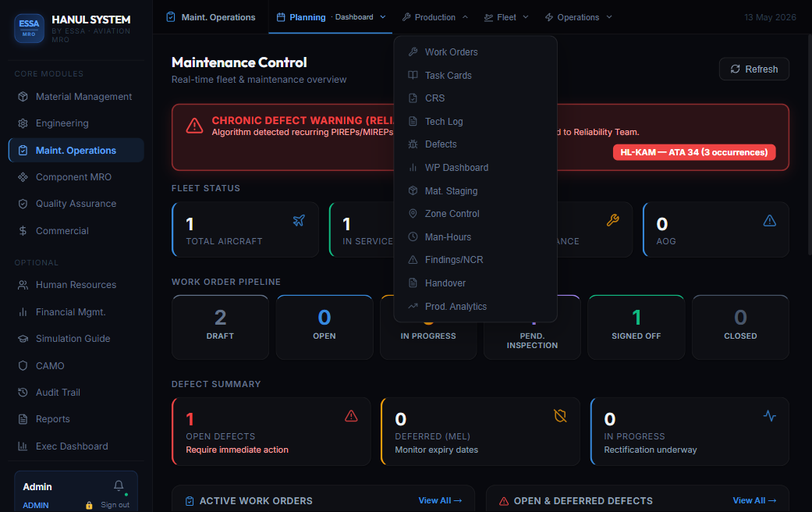Expand the Operations dropdown menu
The height and width of the screenshot is (512, 812).
coord(579,17)
